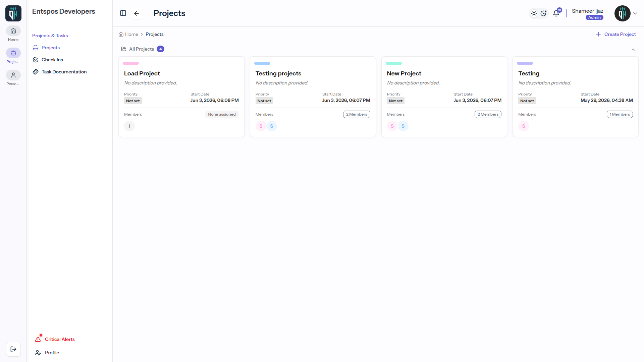Open the New Project card title
Viewport: 644px width, 362px height.
tap(404, 73)
